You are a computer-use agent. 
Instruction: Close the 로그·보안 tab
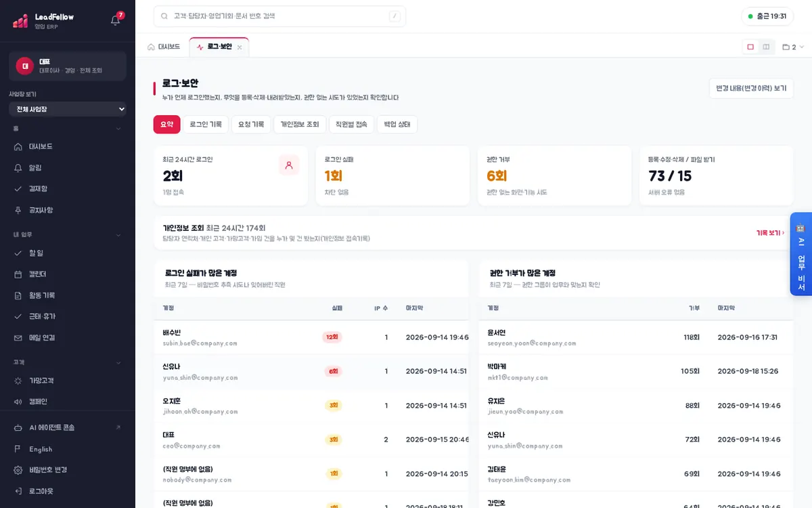tap(240, 47)
